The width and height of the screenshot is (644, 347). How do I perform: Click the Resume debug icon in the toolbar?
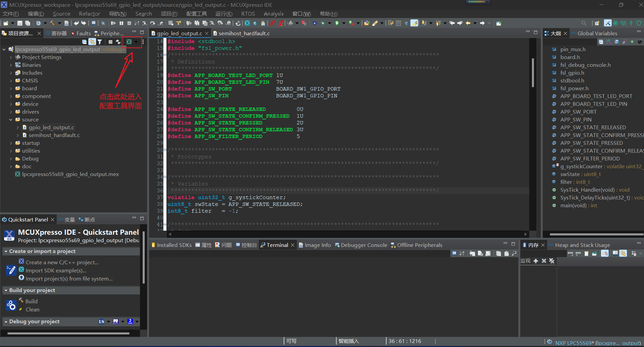[x=113, y=23]
